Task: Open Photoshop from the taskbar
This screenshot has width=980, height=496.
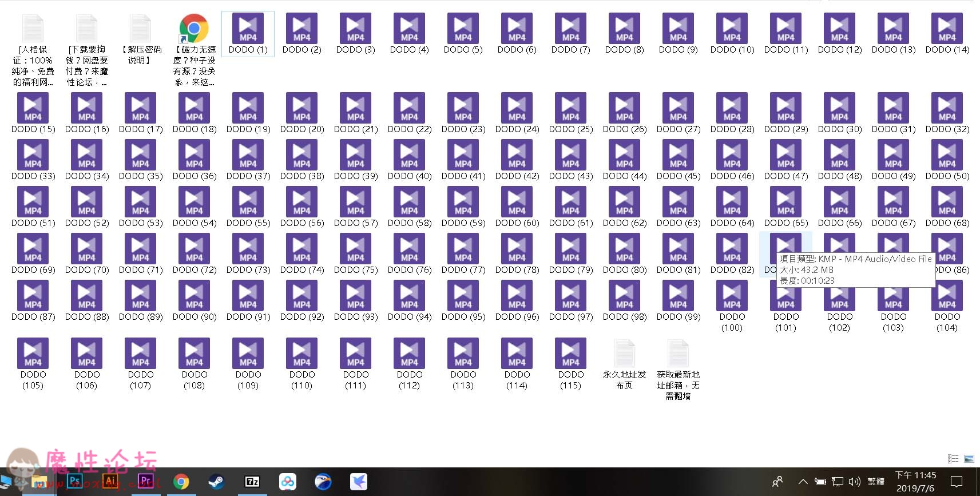Action: click(75, 482)
